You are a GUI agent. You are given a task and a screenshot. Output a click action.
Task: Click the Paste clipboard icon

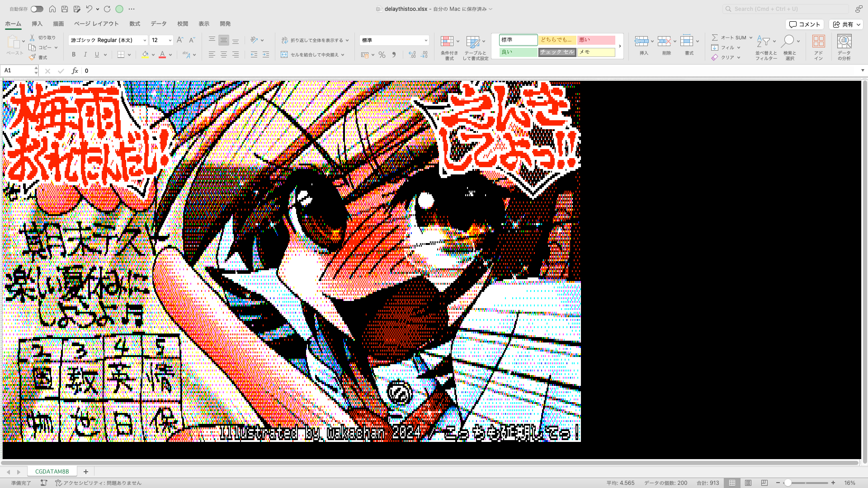(x=13, y=42)
